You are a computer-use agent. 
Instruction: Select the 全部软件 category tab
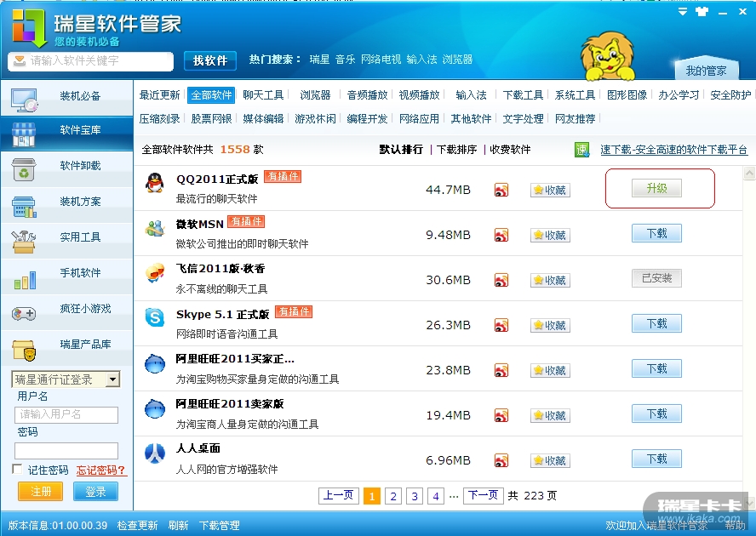(212, 95)
